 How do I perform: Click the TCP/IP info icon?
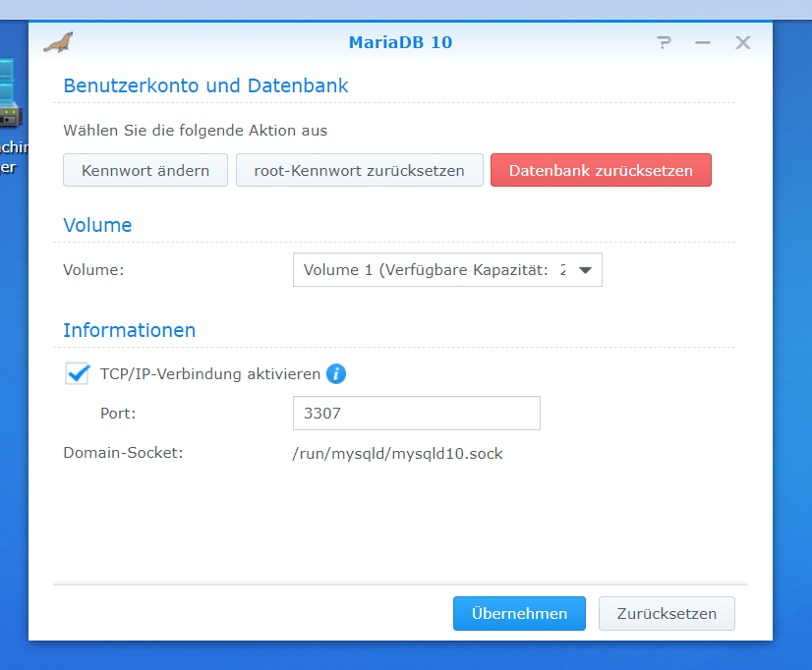336,373
